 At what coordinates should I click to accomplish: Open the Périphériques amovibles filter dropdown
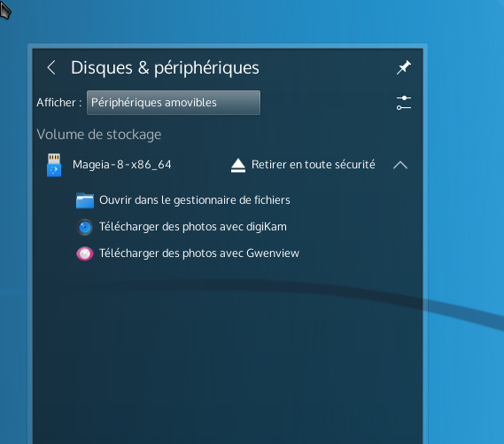pyautogui.click(x=174, y=103)
